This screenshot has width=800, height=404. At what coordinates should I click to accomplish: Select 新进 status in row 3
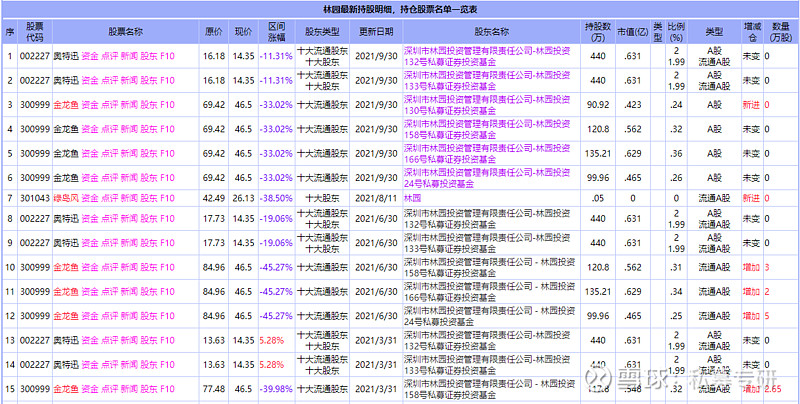click(x=751, y=105)
